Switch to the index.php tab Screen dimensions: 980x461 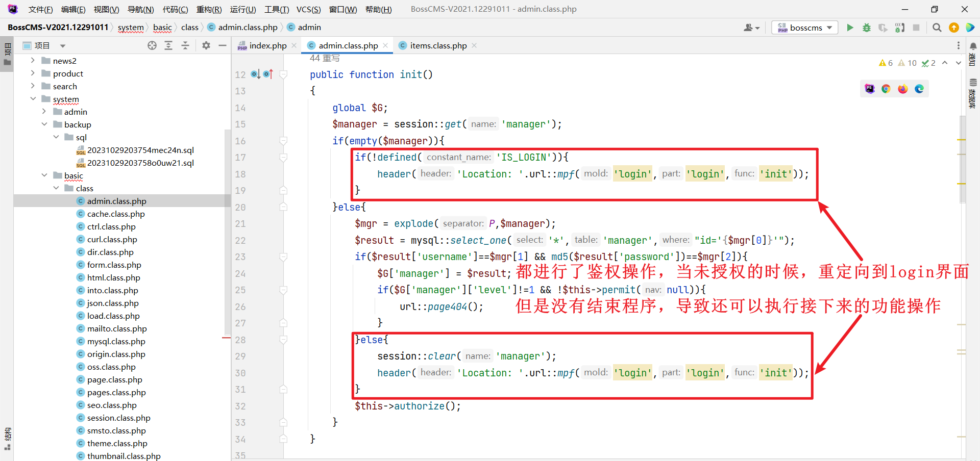(x=267, y=45)
